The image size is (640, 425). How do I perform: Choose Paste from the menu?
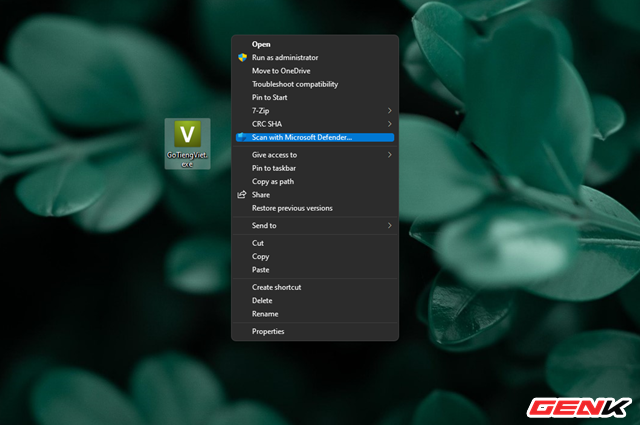[x=315, y=270]
